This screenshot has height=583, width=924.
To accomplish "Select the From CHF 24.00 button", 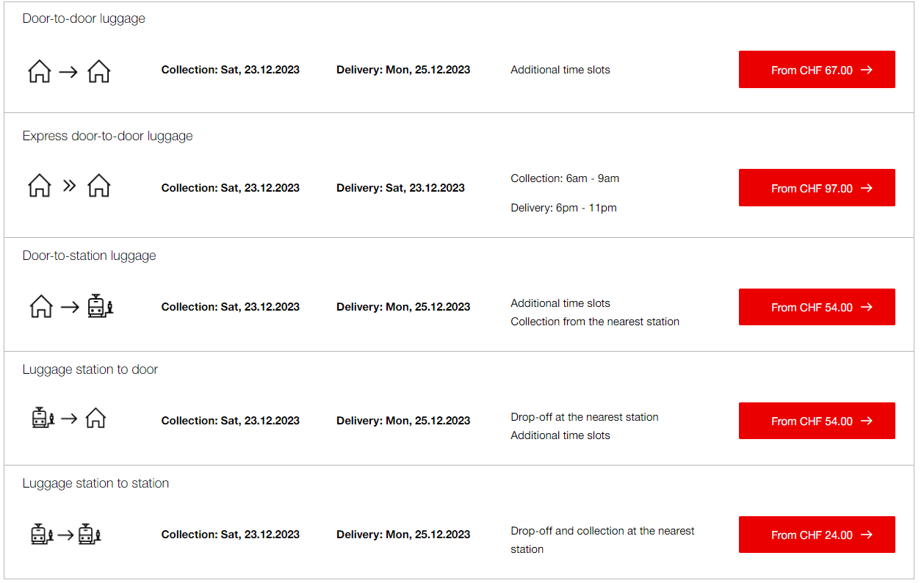I will pyautogui.click(x=817, y=535).
